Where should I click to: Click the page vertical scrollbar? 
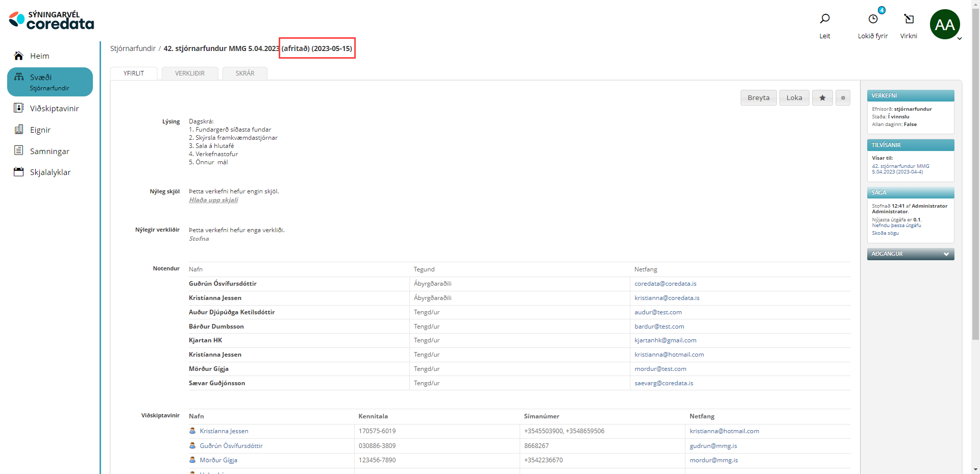pos(975,204)
